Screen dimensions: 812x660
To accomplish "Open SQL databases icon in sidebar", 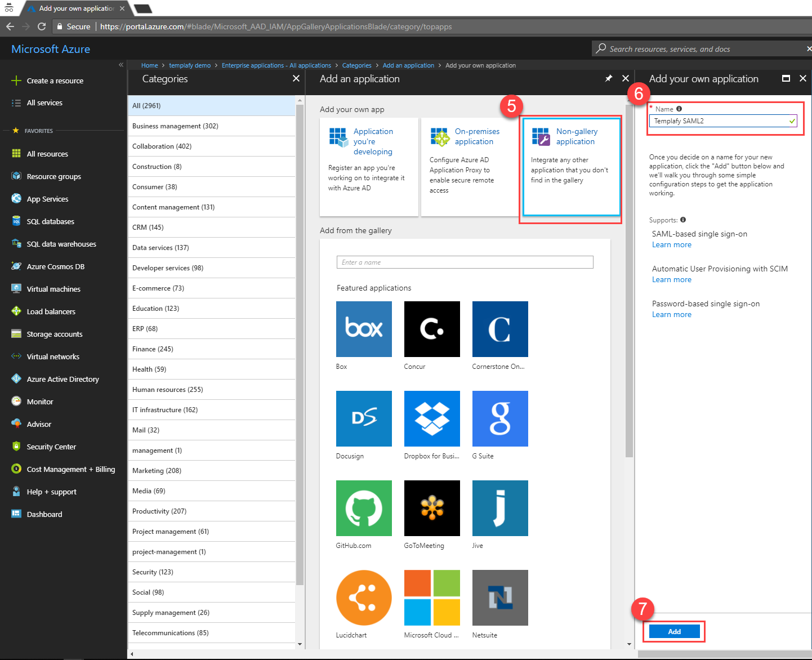I will [x=16, y=221].
